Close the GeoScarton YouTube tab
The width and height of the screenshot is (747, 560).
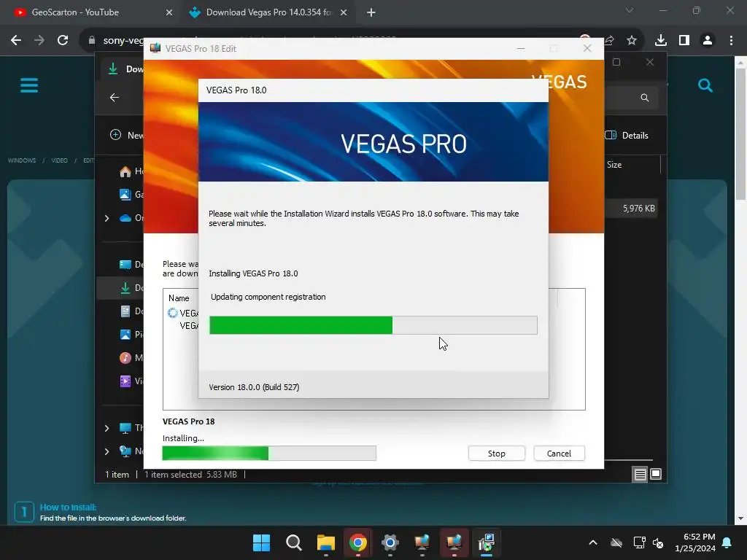(169, 12)
